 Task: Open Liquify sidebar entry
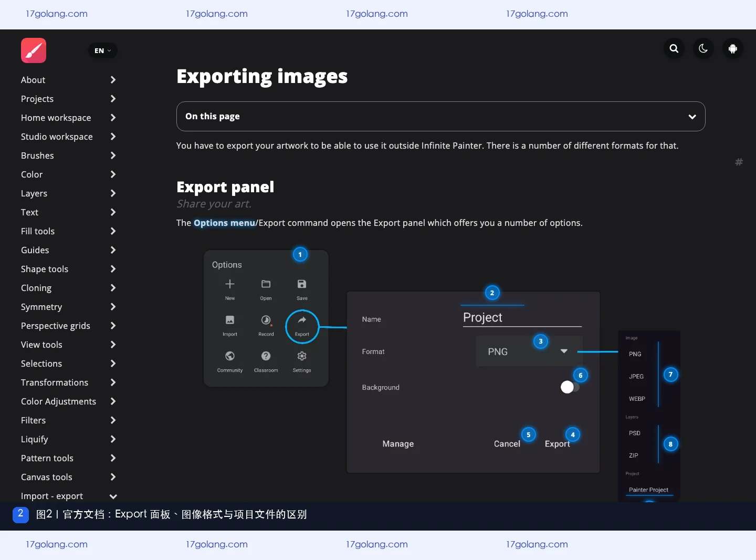(x=34, y=439)
